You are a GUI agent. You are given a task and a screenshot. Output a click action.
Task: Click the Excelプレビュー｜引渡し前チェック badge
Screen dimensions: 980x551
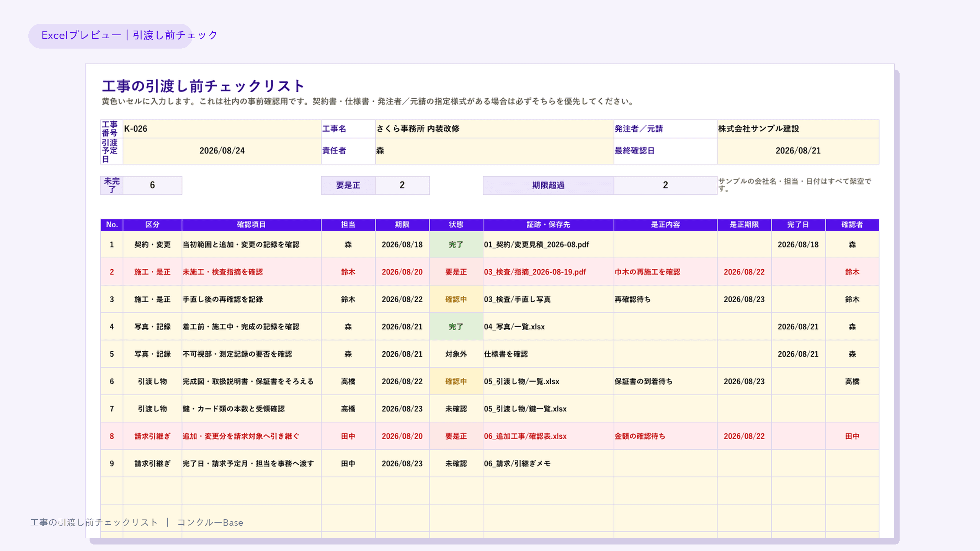110,36
